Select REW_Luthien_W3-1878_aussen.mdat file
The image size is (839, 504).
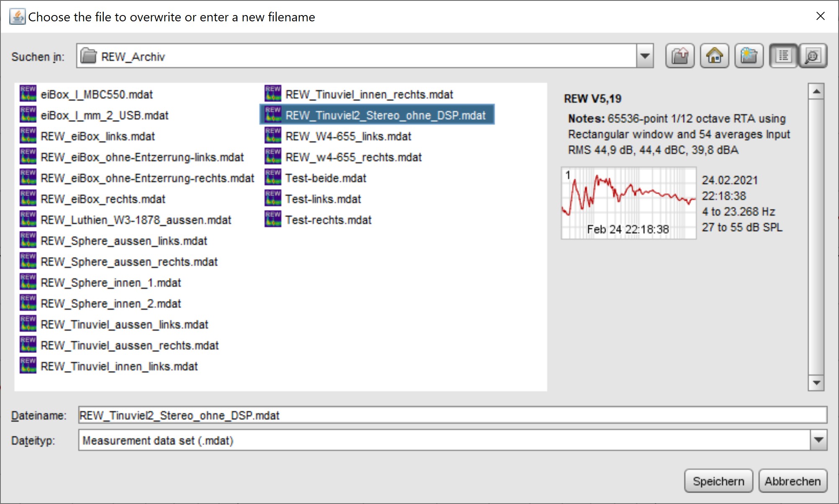click(136, 220)
